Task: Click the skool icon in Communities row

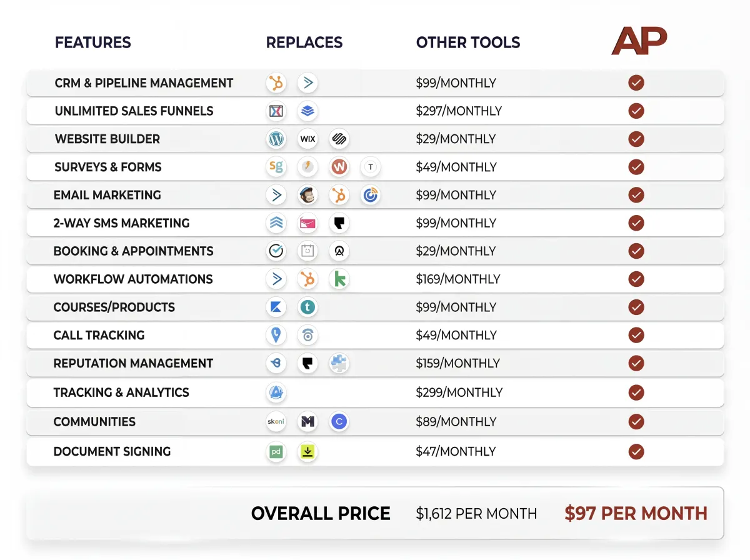Action: pos(276,422)
